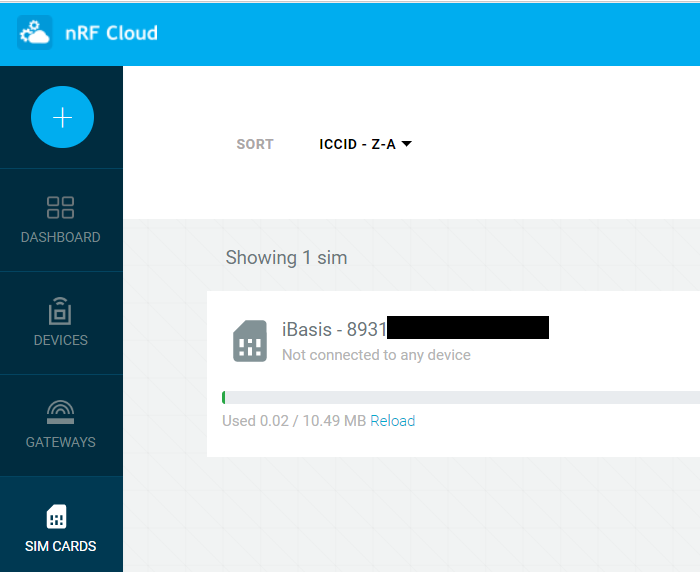Click the Reload link
700x572 pixels.
click(392, 421)
